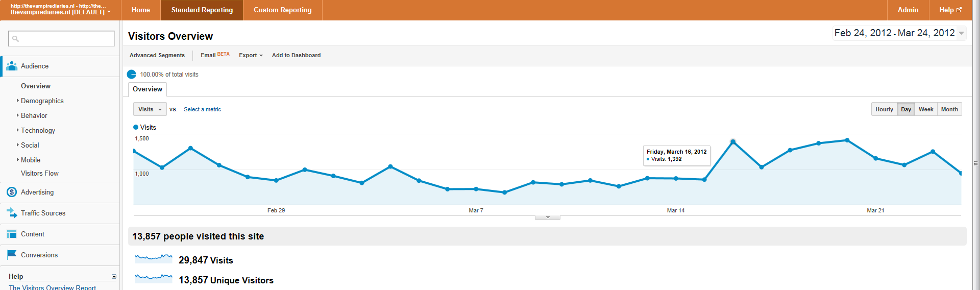
Task: Open the Admin menu item
Action: click(908, 10)
